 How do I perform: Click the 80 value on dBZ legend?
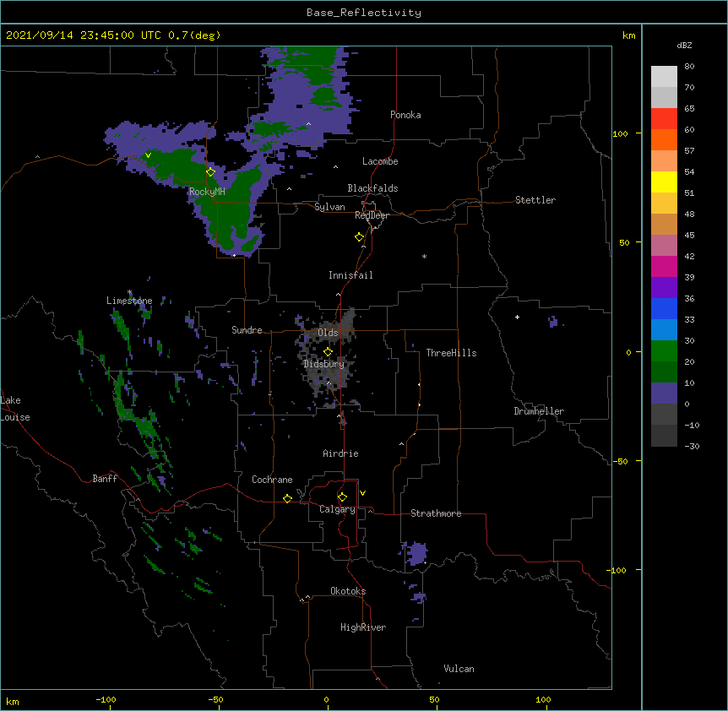point(689,67)
